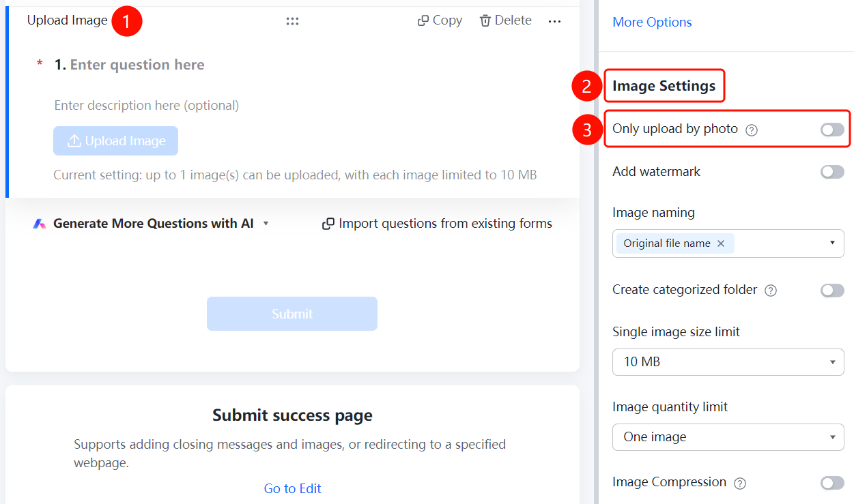Open the three-dot more menu

(x=554, y=22)
